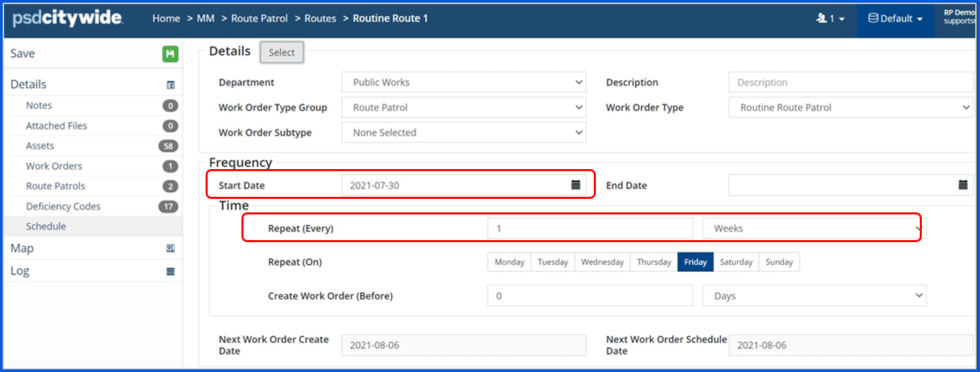
Task: Toggle Tuesday in Repeat On
Action: 553,262
